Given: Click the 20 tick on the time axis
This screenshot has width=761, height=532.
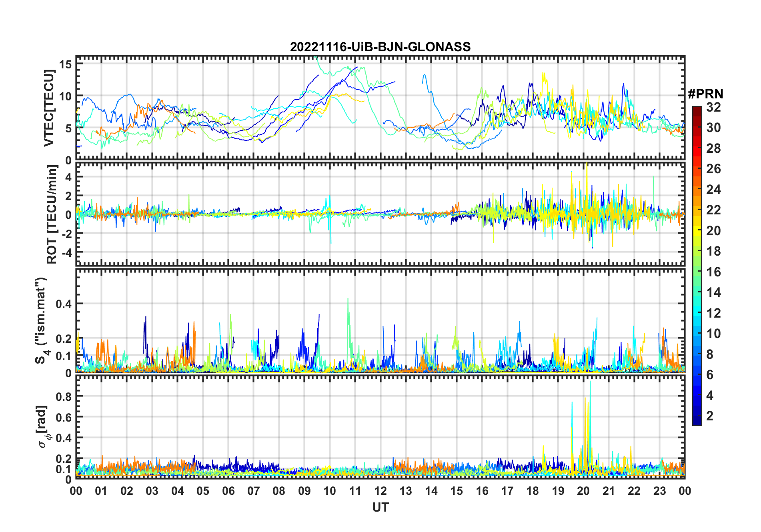Looking at the screenshot, I should [x=583, y=491].
